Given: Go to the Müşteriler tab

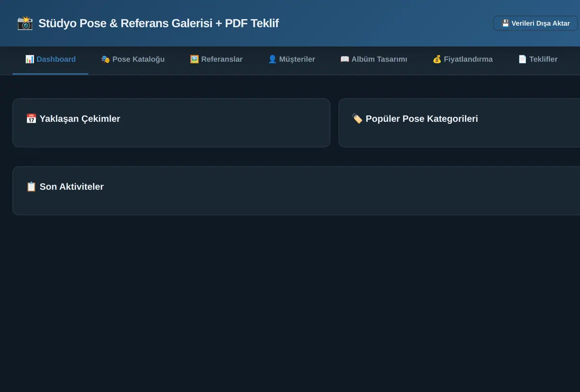Looking at the screenshot, I should tap(291, 59).
